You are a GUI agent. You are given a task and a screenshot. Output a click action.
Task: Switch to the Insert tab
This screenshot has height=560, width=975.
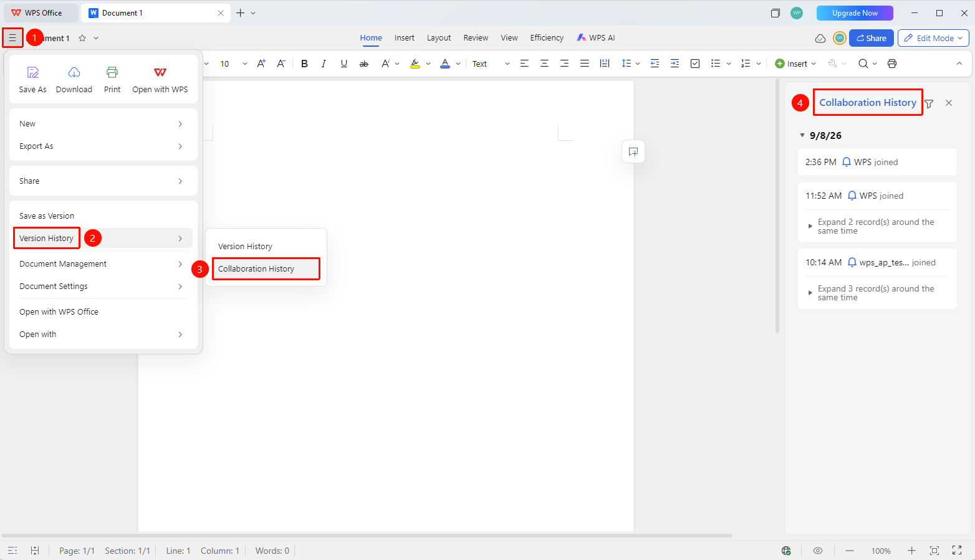pyautogui.click(x=404, y=38)
